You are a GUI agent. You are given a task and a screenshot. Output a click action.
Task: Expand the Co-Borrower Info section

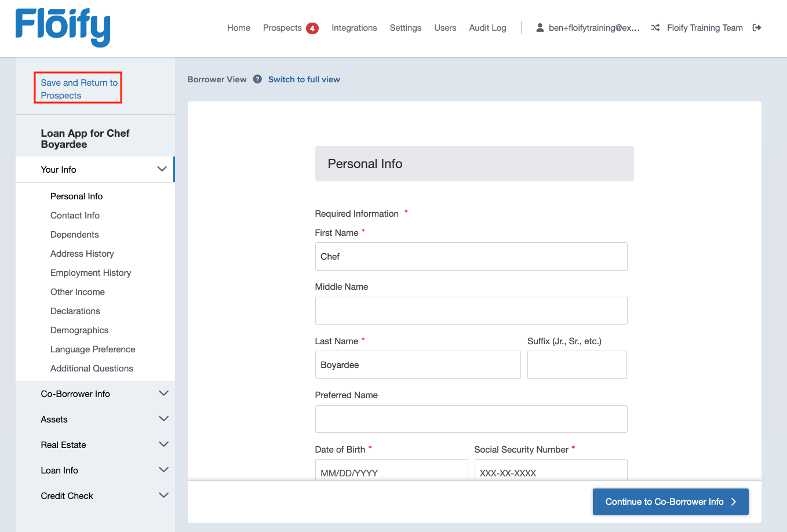click(163, 393)
